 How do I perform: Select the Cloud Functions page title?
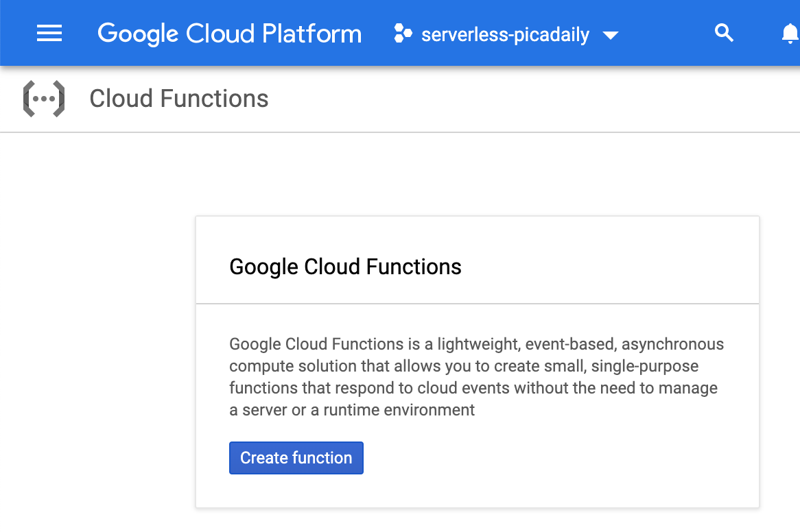pyautogui.click(x=179, y=99)
